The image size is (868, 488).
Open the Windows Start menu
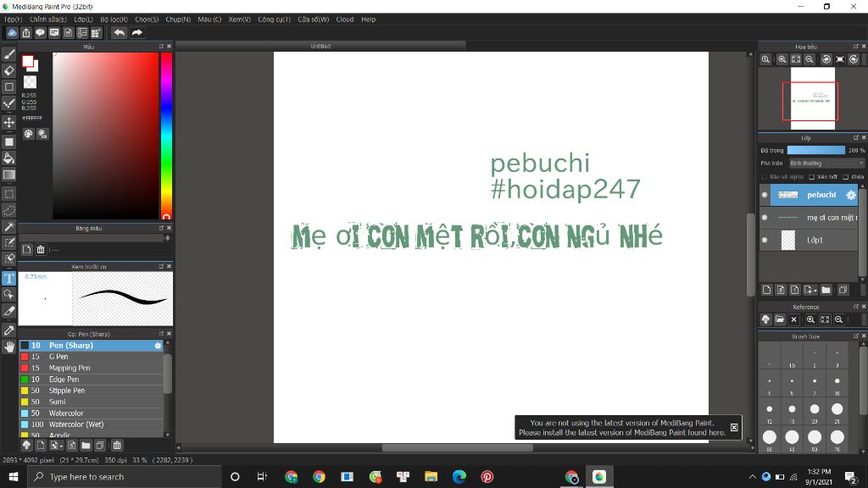(14, 477)
